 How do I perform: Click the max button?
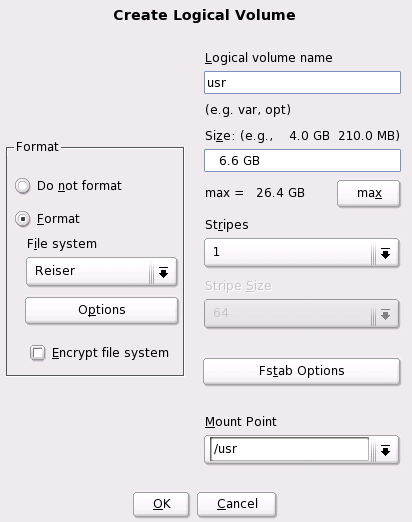click(x=369, y=193)
